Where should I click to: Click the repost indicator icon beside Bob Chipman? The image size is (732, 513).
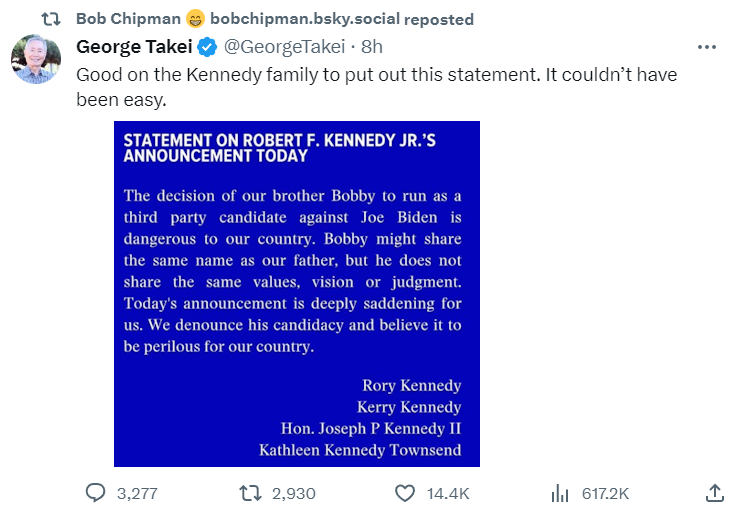(x=51, y=19)
